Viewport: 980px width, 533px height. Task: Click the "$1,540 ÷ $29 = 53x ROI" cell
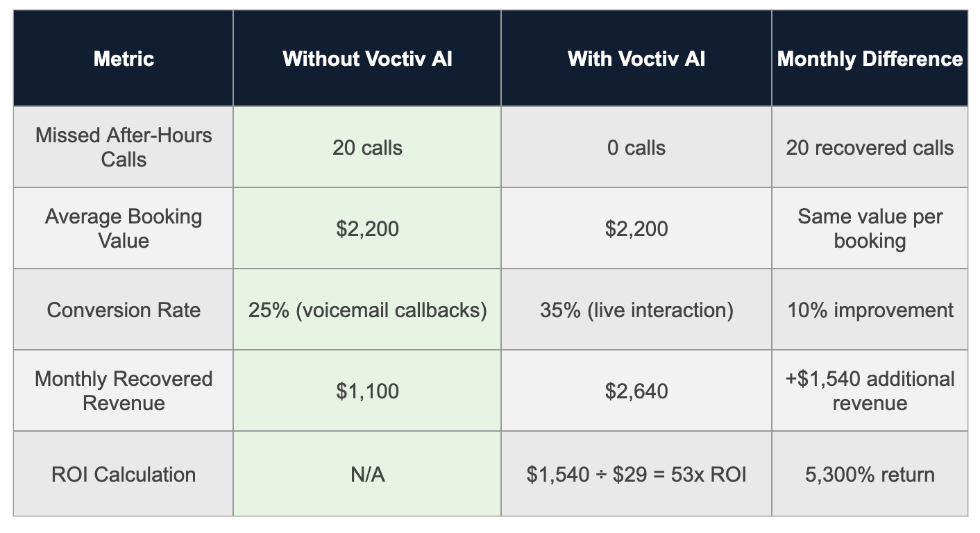(x=636, y=475)
